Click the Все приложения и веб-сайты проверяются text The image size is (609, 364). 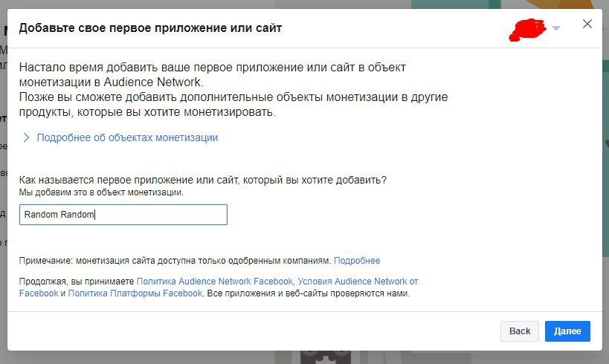click(309, 293)
